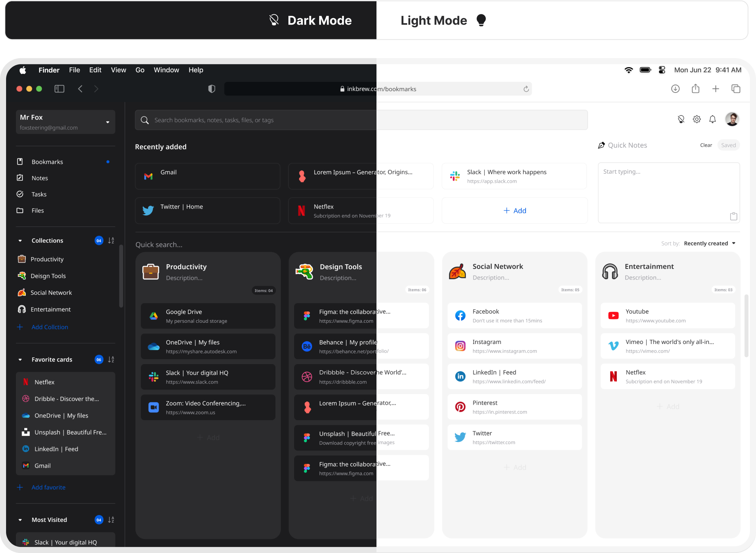The width and height of the screenshot is (756, 553).
Task: Add a bookmark to the Entertainment collection
Action: coord(668,407)
